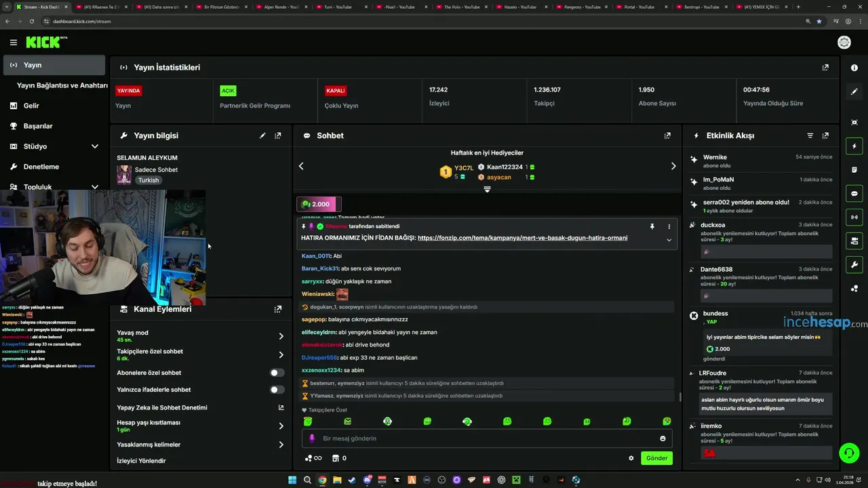Screen dimensions: 868x488
Task: Click the purple microphone icon in message box
Action: (x=312, y=439)
